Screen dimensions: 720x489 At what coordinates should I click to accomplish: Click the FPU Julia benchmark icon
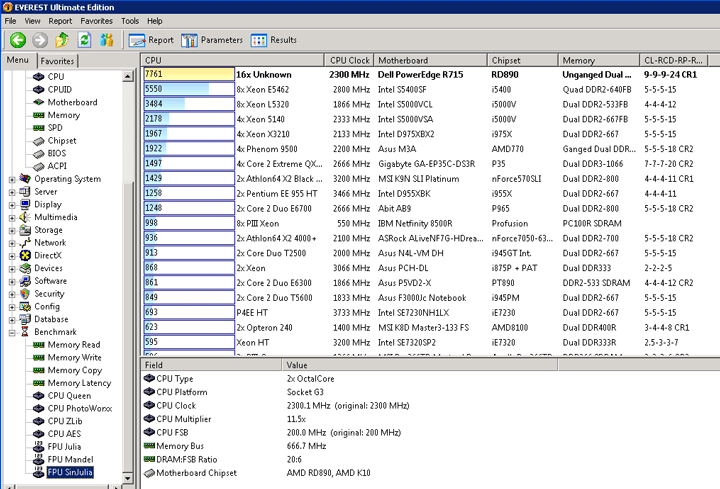pyautogui.click(x=39, y=447)
